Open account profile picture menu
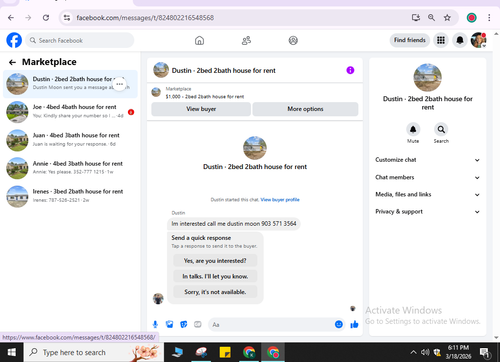The height and width of the screenshot is (362, 500). (x=479, y=40)
